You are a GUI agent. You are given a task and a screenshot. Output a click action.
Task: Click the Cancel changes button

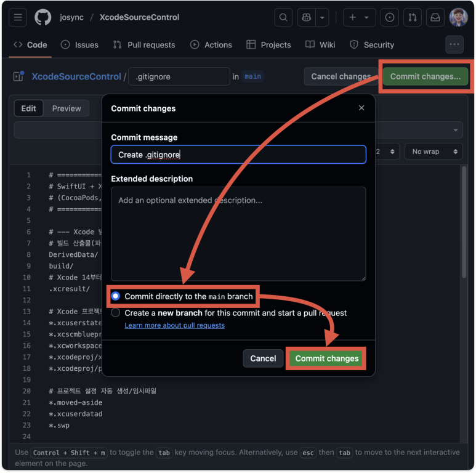341,76
